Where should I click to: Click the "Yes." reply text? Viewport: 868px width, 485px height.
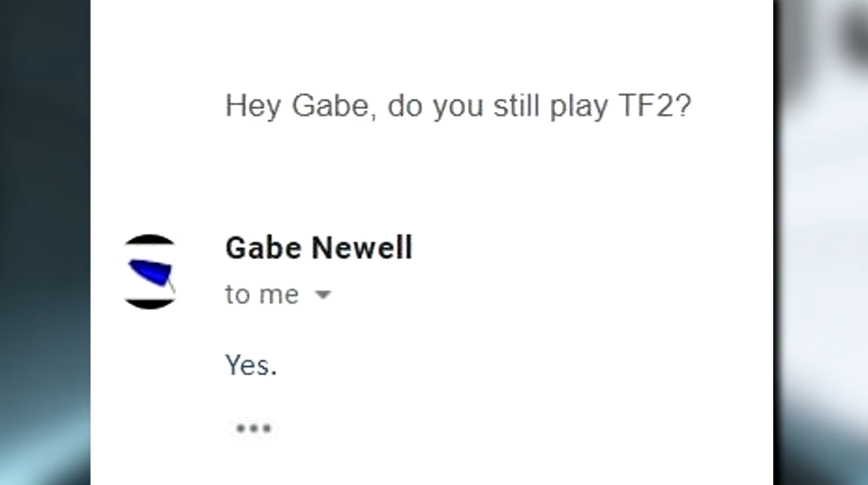[x=251, y=365]
